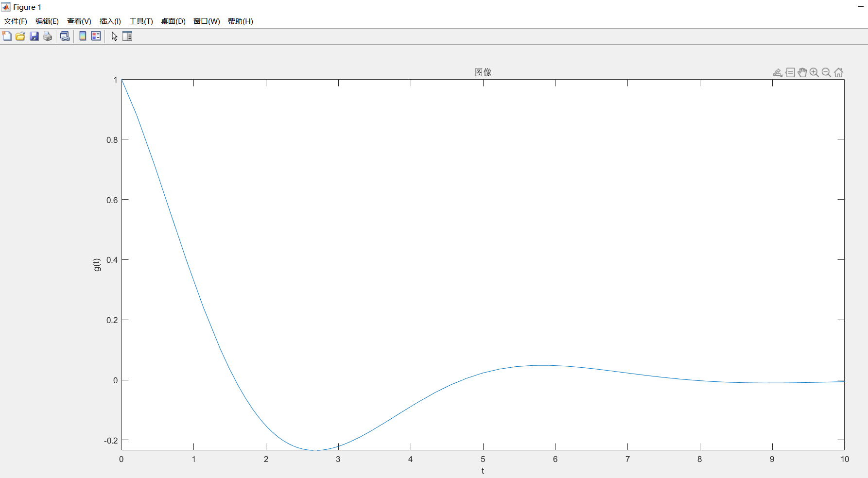Open the 帮助(H) menu
This screenshot has height=478, width=868.
tap(241, 21)
